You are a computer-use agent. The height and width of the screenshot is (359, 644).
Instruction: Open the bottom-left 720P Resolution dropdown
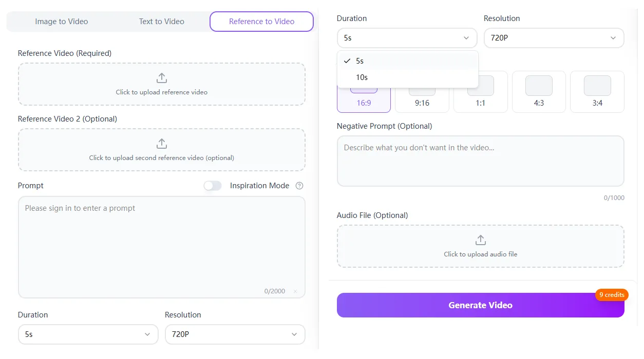pos(235,334)
